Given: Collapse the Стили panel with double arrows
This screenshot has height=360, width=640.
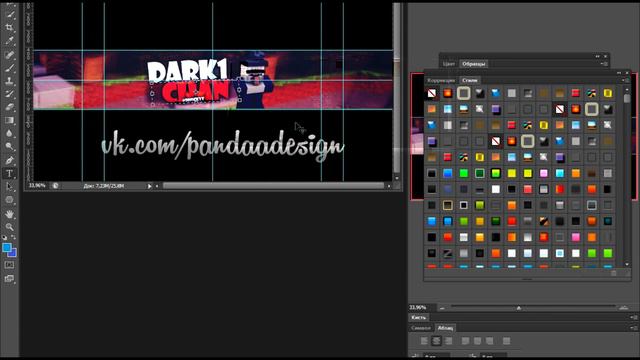Looking at the screenshot, I should (619, 73).
